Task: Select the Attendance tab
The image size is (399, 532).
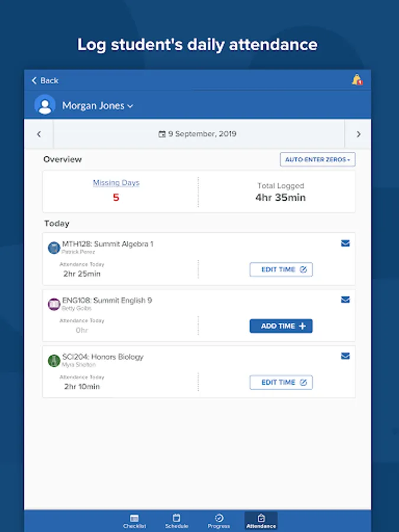Action: [x=261, y=521]
